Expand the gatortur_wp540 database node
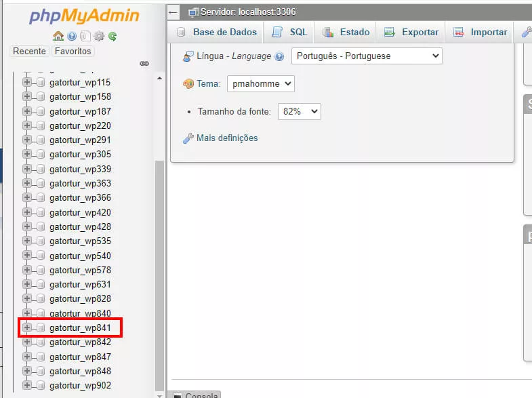Image resolution: width=532 pixels, height=398 pixels. [27, 256]
